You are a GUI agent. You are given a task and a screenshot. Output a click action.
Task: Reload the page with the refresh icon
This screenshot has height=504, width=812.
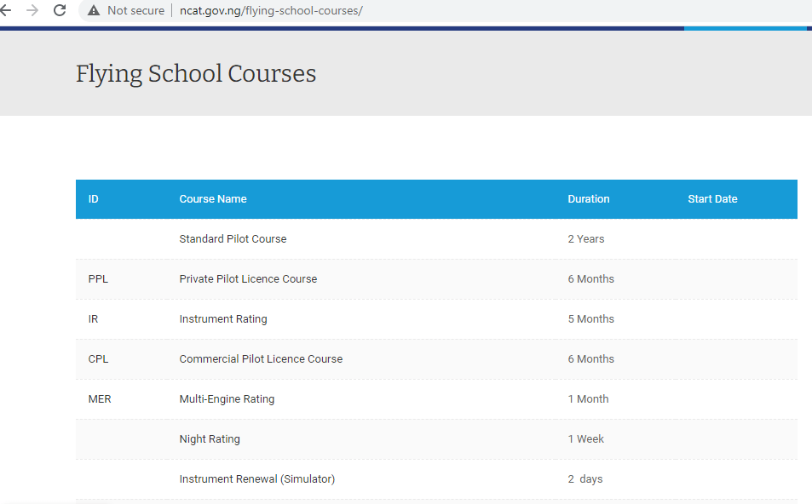(x=60, y=10)
